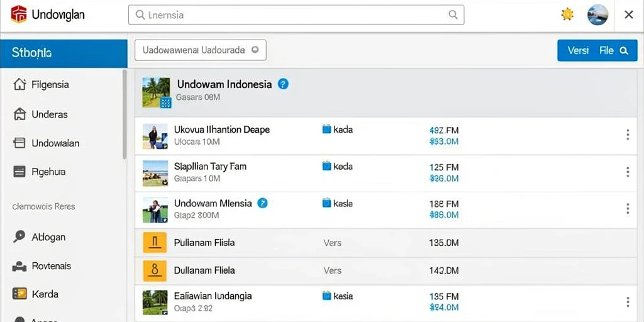Click the Undowam Mlensia row thumbnail
The image size is (644, 322).
155,210
